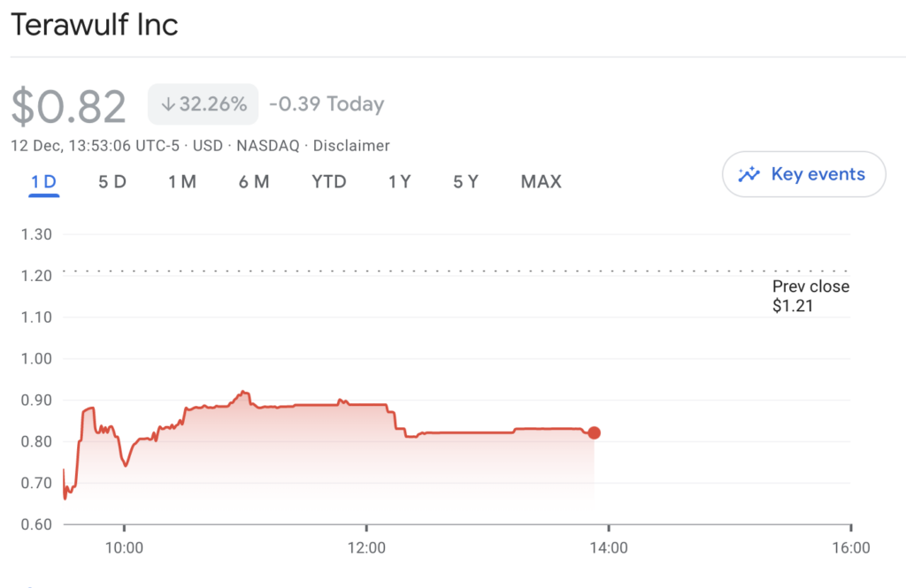906x588 pixels.
Task: Click the $0.82 price display
Action: (69, 106)
